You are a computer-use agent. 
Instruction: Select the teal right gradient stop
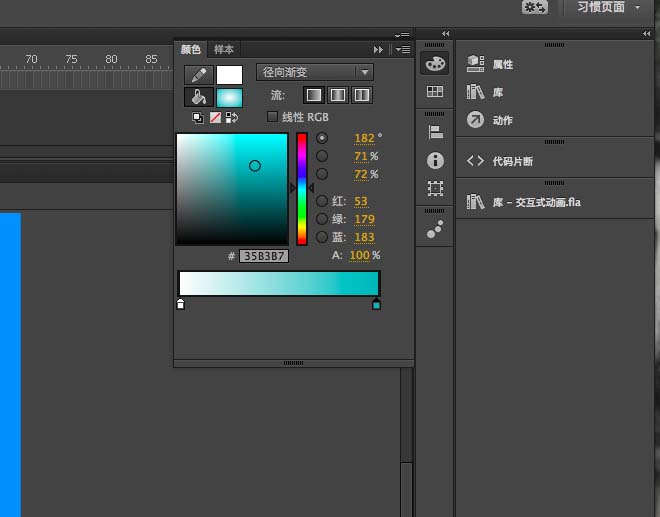click(376, 304)
